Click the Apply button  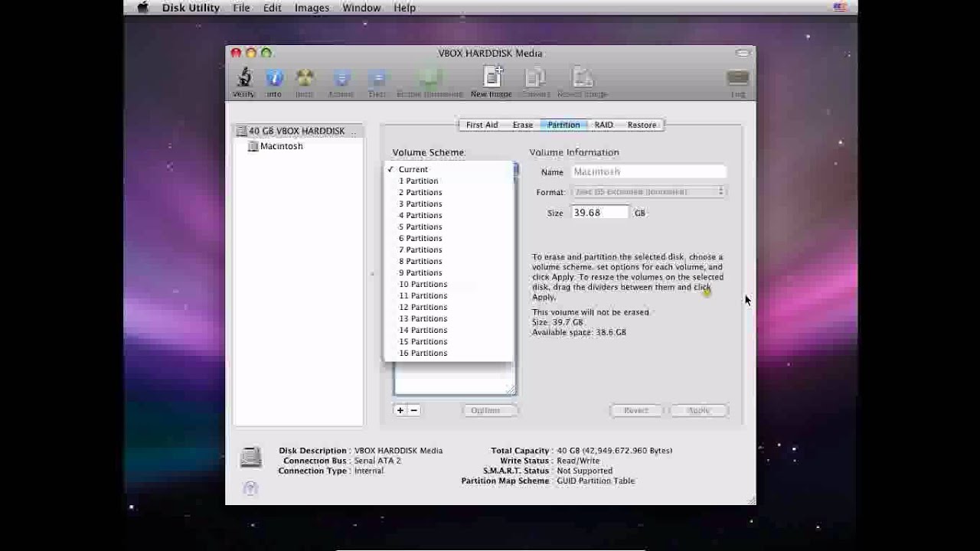click(698, 410)
